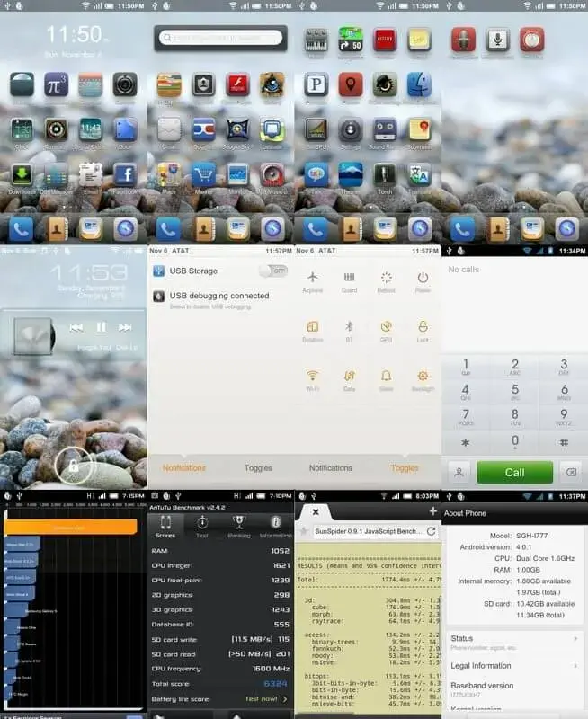The width and height of the screenshot is (588, 719).
Task: Click the plus icon for new browser tab
Action: [433, 510]
